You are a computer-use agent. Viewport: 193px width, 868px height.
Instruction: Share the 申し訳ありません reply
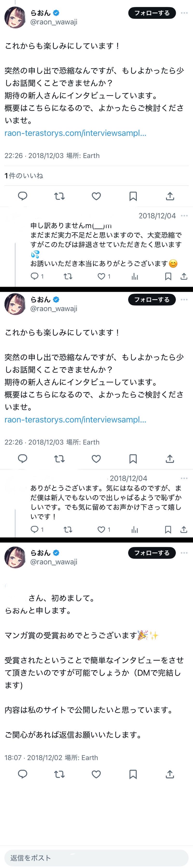[184, 276]
